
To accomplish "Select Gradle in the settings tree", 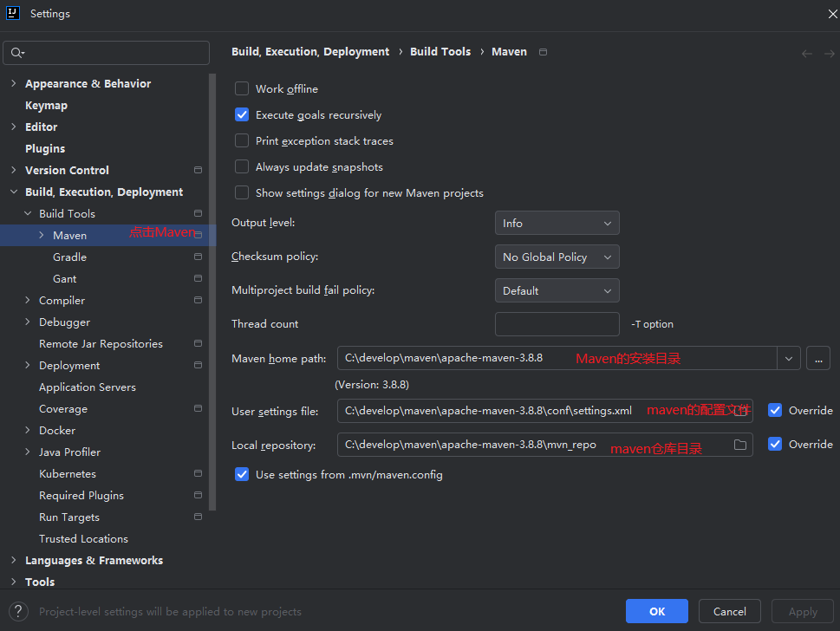I will [69, 257].
